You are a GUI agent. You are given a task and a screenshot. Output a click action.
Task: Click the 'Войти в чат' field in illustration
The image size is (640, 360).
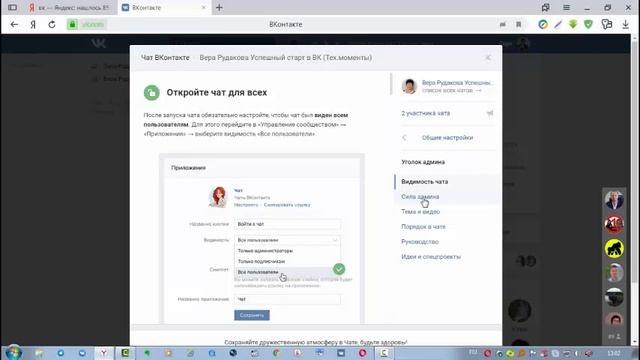tap(287, 224)
